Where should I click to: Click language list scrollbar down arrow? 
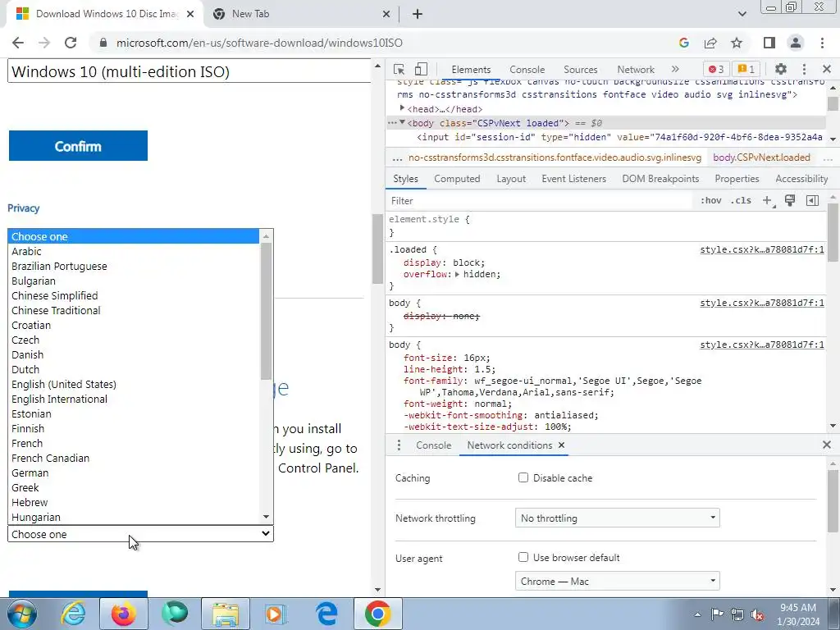[267, 517]
